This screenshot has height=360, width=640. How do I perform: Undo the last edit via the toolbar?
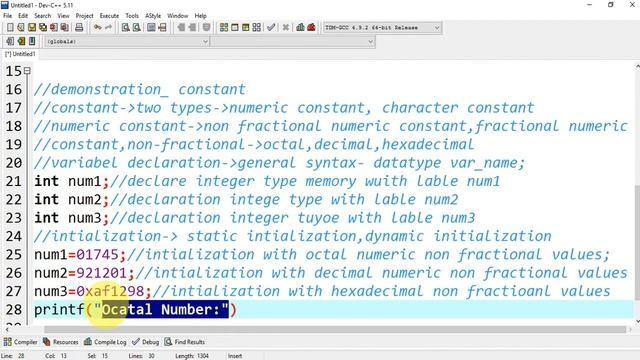click(98, 27)
